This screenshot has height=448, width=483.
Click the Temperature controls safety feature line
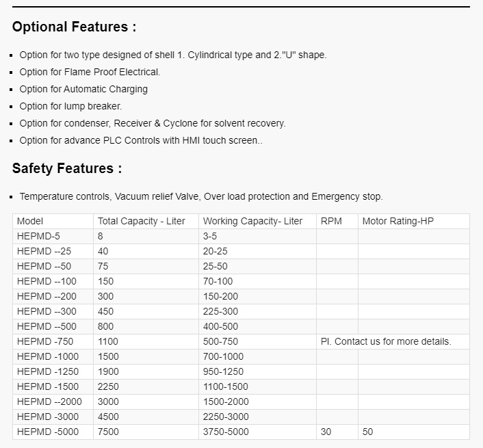coord(201,196)
